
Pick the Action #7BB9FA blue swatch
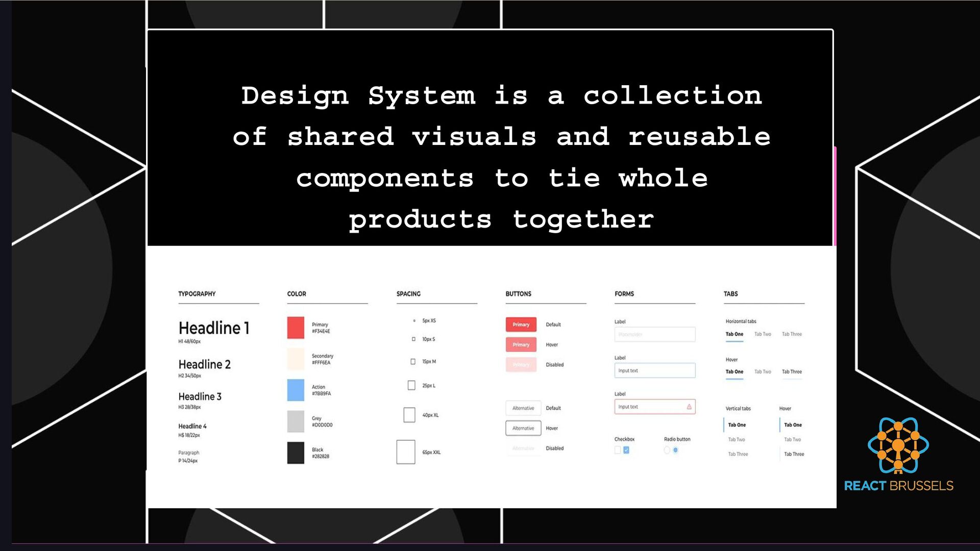click(296, 390)
